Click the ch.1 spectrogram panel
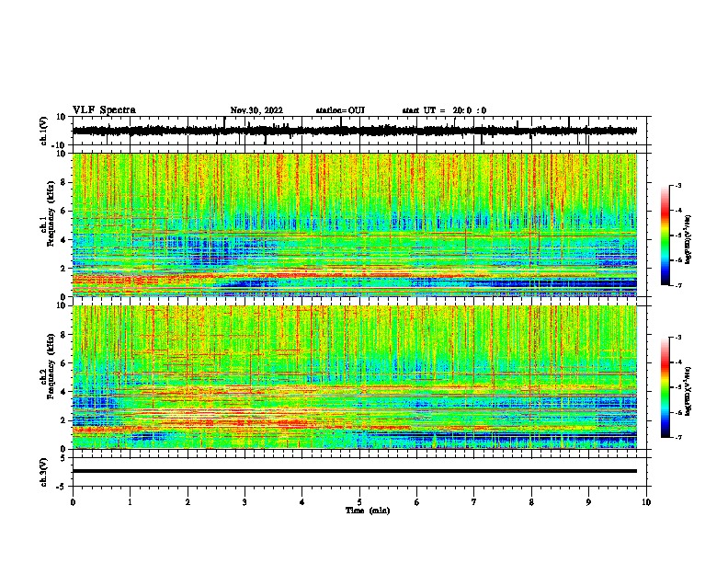This screenshot has height=563, width=728. coord(355,224)
